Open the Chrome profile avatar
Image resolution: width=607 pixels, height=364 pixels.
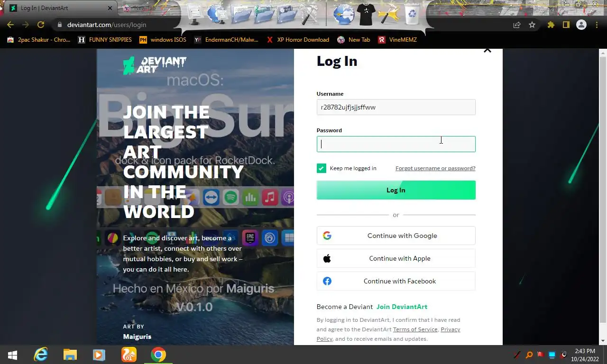point(581,25)
